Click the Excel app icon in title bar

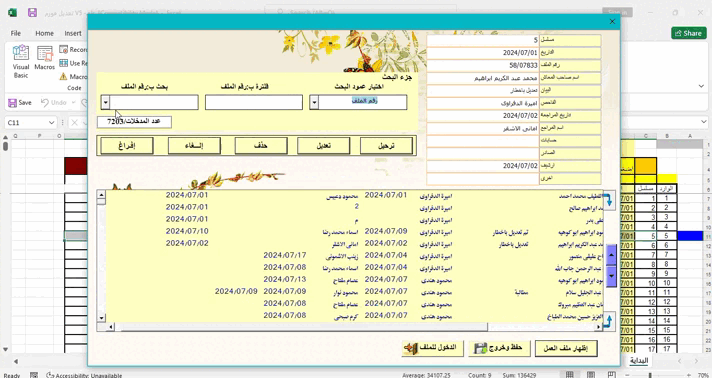pos(12,13)
